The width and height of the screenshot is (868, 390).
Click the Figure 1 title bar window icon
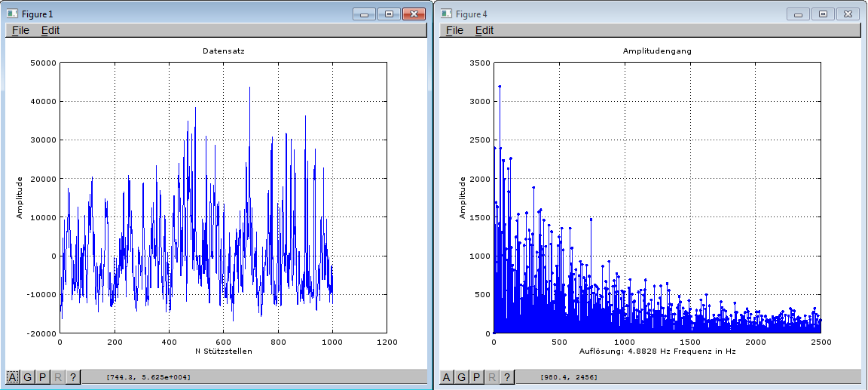(x=12, y=14)
